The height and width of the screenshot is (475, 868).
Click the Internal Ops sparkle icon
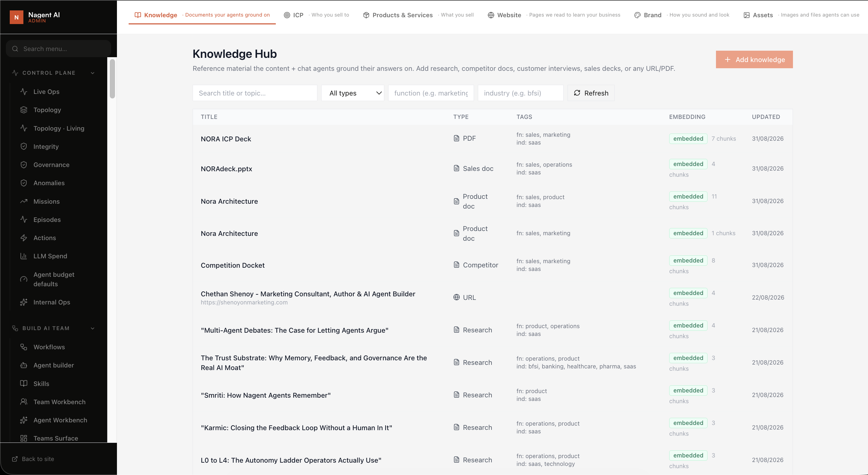(24, 302)
